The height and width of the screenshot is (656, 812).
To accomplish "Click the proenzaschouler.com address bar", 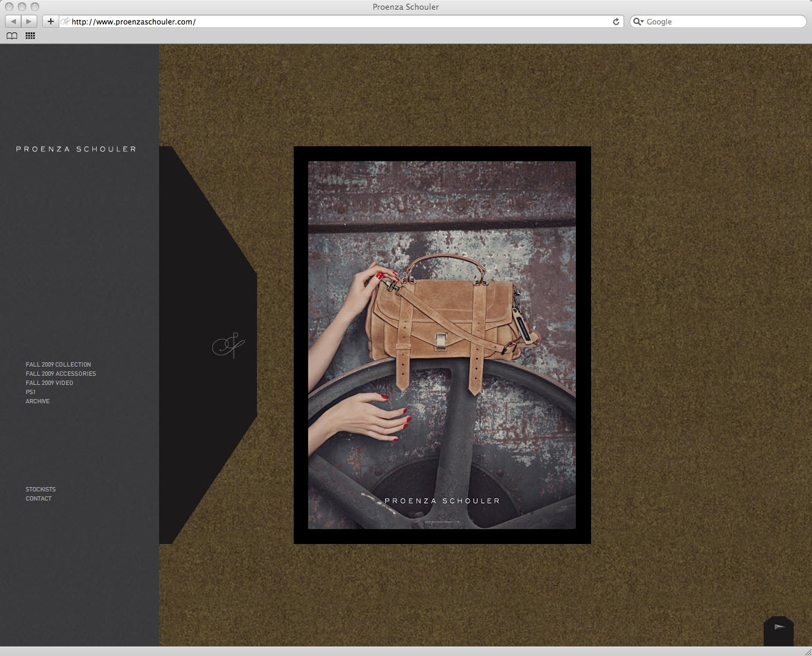I will tap(337, 21).
